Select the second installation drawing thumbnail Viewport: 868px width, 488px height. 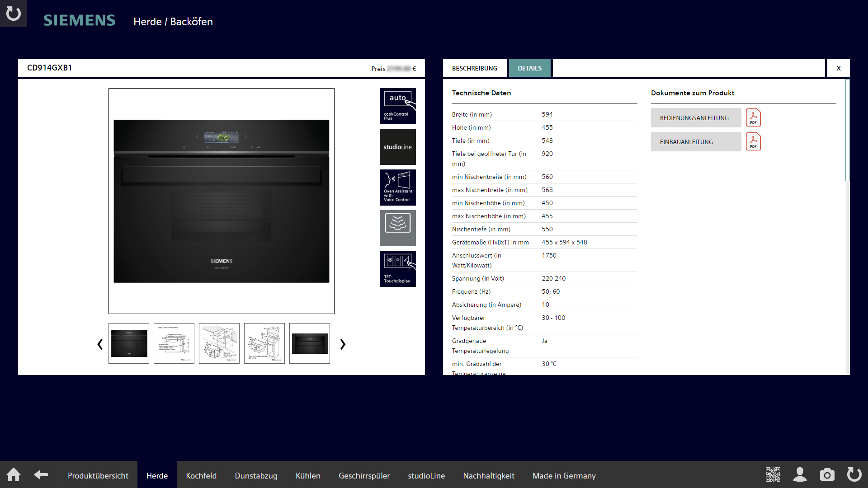(219, 343)
